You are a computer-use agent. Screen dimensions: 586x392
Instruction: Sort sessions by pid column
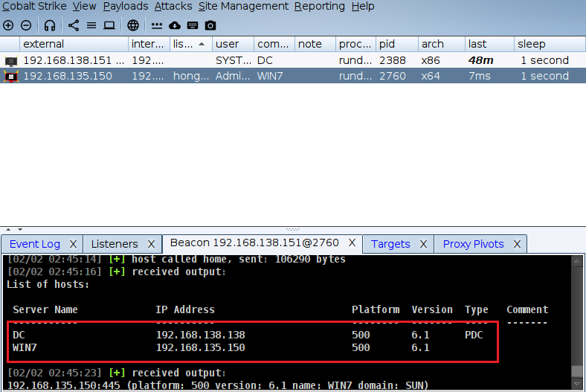[x=397, y=44]
